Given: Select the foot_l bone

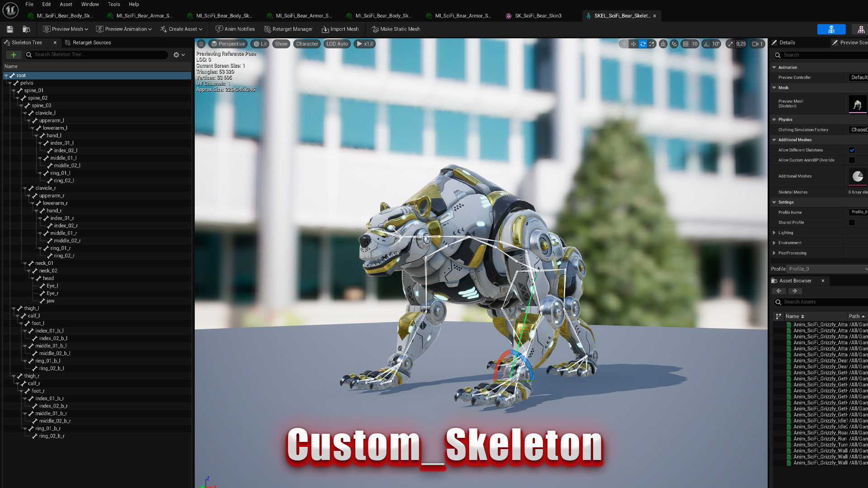Looking at the screenshot, I should (x=37, y=324).
